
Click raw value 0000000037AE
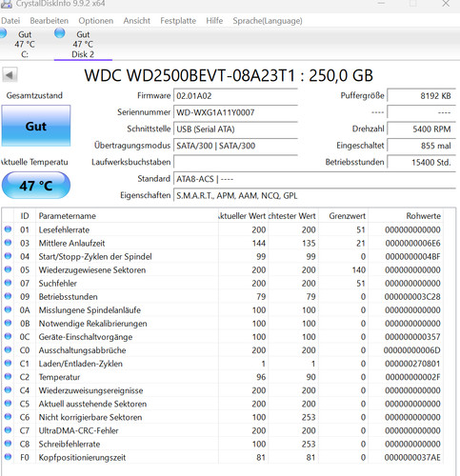pyautogui.click(x=412, y=457)
